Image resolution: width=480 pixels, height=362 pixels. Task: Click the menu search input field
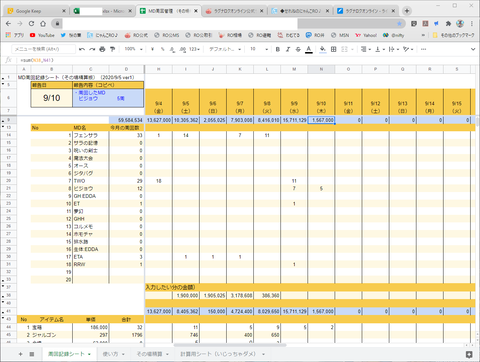[x=43, y=49]
